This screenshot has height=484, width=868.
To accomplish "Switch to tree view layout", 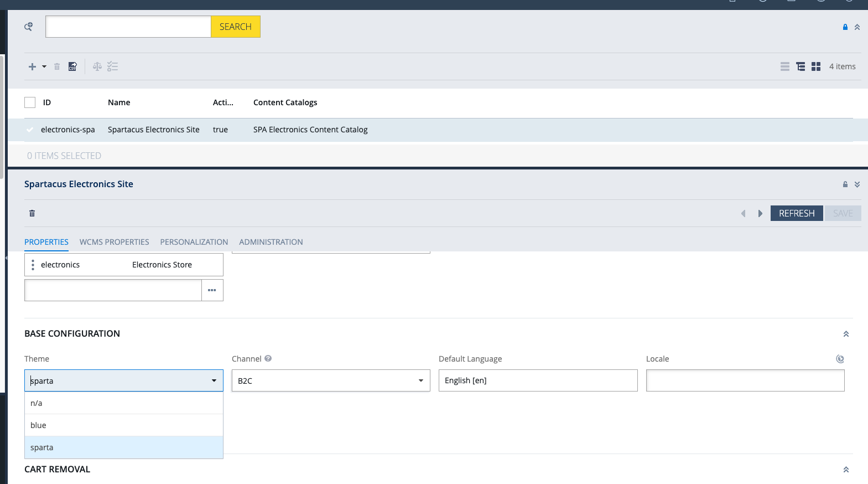I will (x=801, y=66).
